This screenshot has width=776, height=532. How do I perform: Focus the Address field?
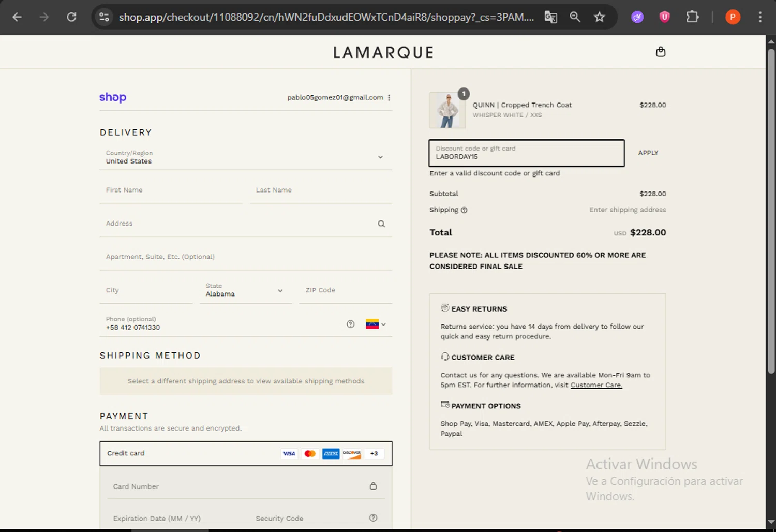[x=246, y=224]
